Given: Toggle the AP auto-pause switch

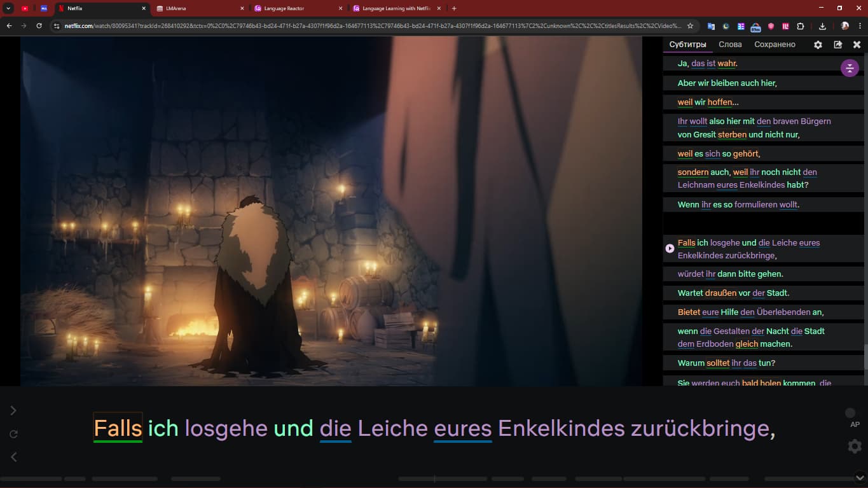Looking at the screenshot, I should (x=850, y=414).
